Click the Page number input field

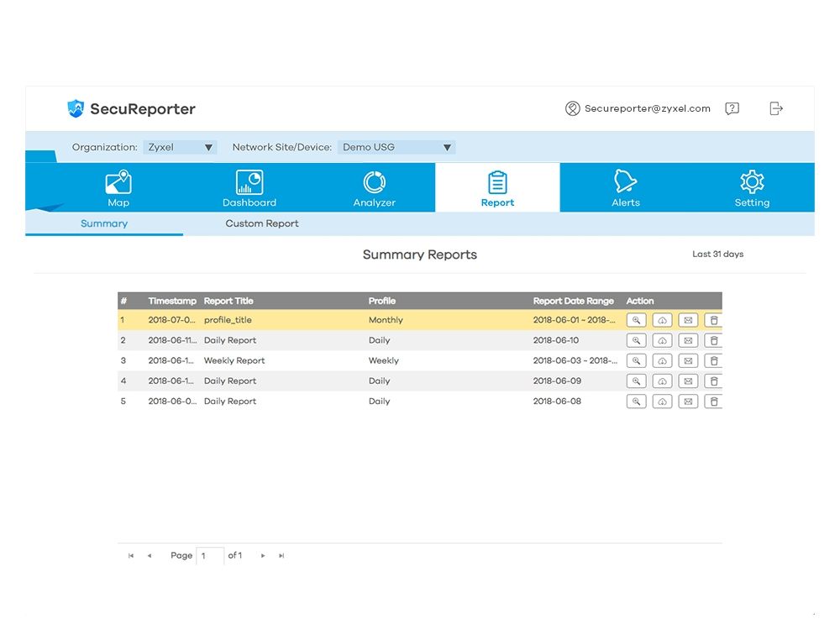[210, 555]
